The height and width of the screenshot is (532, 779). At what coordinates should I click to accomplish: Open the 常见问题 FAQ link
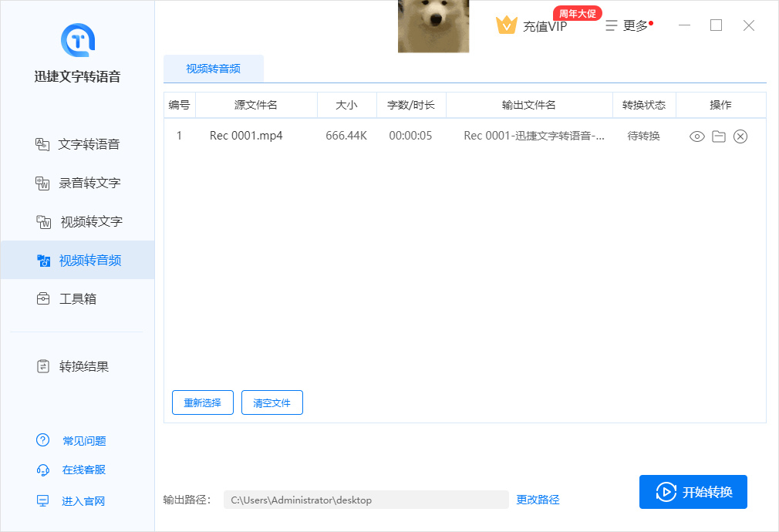click(84, 440)
